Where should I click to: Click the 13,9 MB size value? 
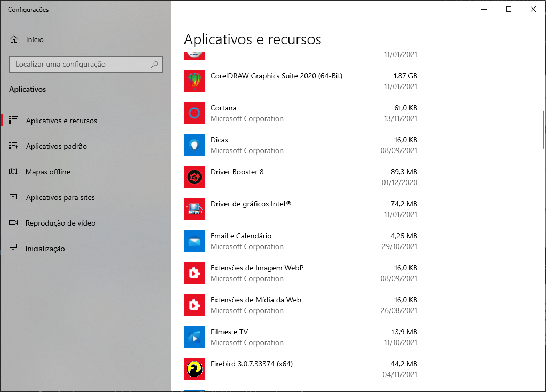(x=405, y=332)
